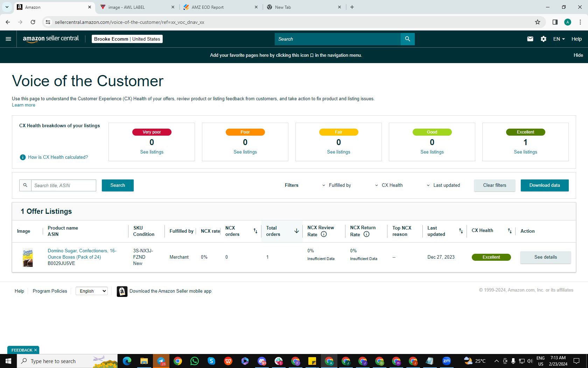Expand the CX Health filter
Image resolution: width=588 pixels, height=368 pixels.
point(389,185)
